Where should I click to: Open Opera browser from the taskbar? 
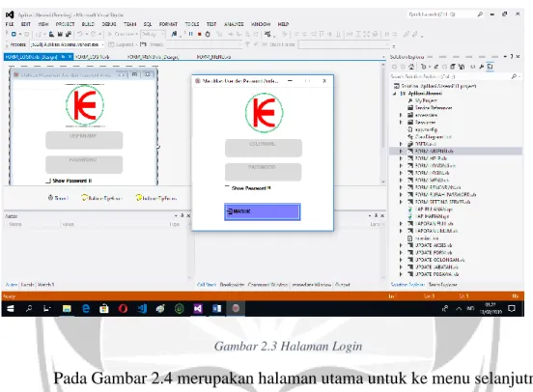tap(123, 308)
